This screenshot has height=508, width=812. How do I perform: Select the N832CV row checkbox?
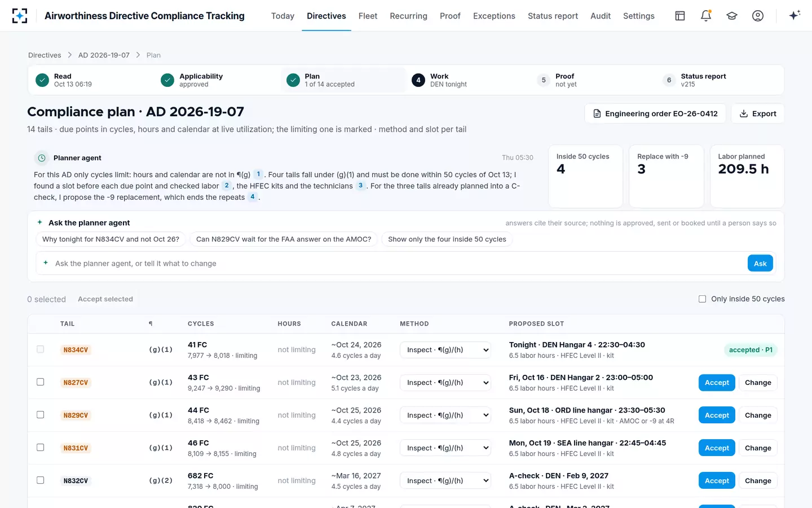pos(41,480)
